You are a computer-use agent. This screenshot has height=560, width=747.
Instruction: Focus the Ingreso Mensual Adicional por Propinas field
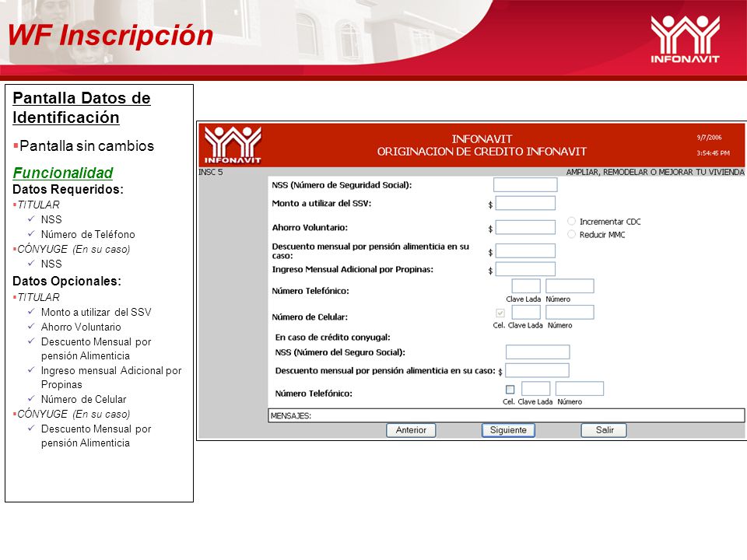click(x=525, y=269)
